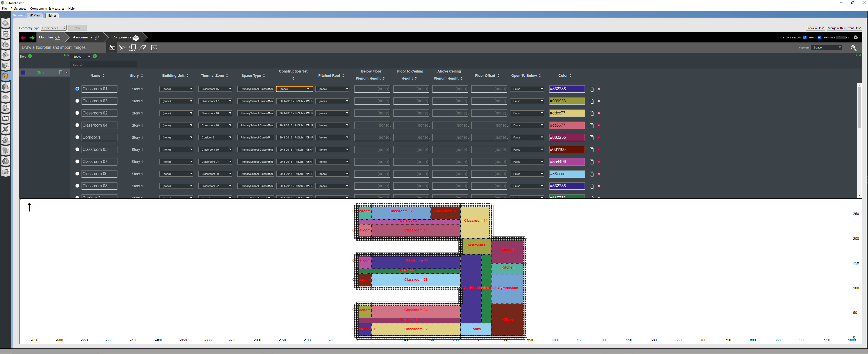Open the settings gear icon
868x354 pixels.
point(856,37)
